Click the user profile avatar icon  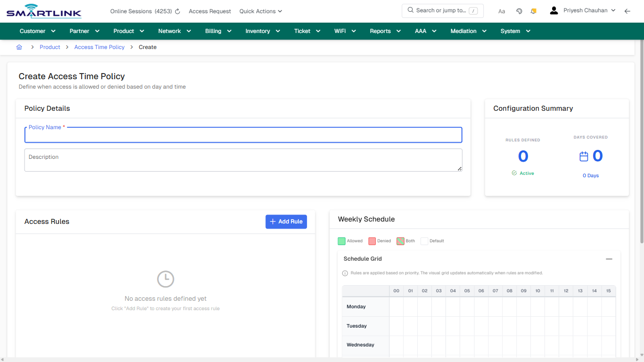(x=553, y=10)
